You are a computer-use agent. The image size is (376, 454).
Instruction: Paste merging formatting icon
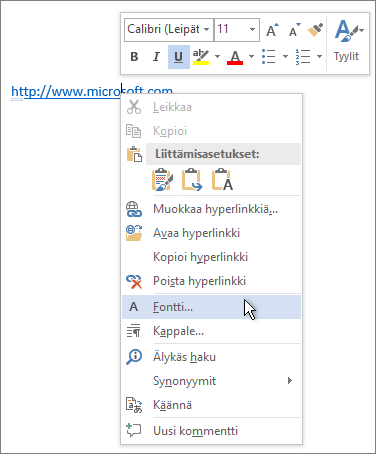click(x=192, y=180)
